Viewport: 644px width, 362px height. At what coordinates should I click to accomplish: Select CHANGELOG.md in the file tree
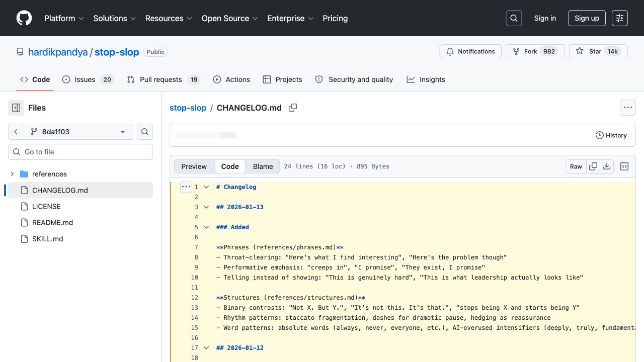[80, 190]
